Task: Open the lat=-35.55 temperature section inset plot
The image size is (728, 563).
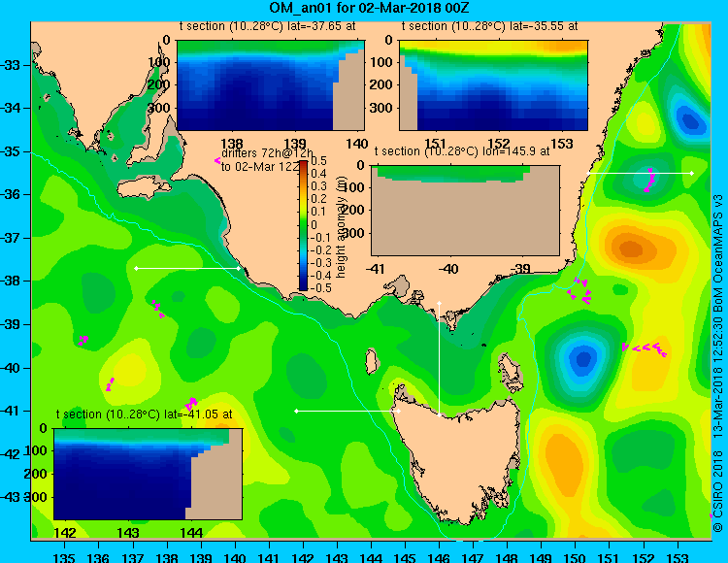Action: [x=493, y=85]
